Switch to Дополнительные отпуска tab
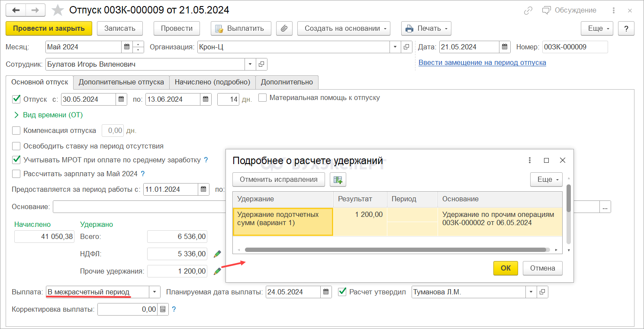This screenshot has height=329, width=644. pyautogui.click(x=121, y=82)
